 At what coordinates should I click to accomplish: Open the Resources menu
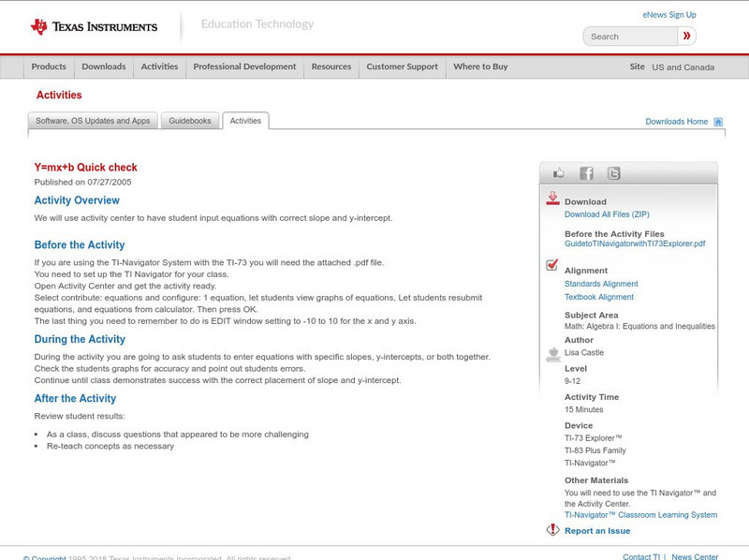pos(331,66)
